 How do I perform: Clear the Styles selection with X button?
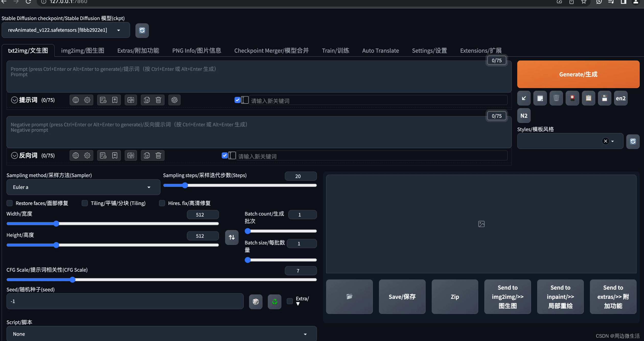[606, 141]
